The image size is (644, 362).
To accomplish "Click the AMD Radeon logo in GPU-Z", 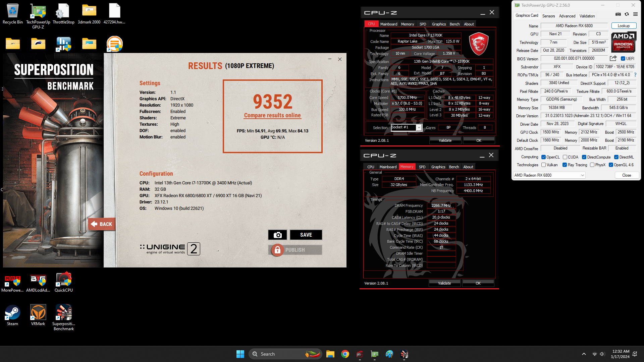I will (623, 42).
